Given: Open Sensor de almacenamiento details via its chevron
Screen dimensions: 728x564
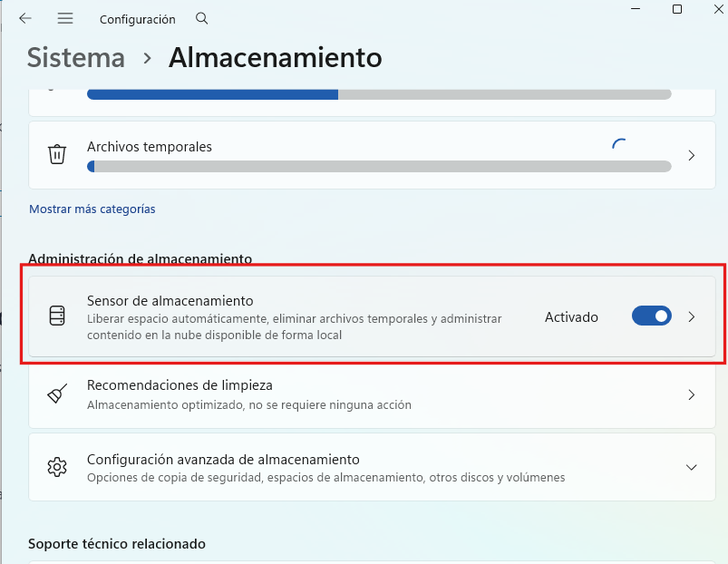Looking at the screenshot, I should pos(692,316).
